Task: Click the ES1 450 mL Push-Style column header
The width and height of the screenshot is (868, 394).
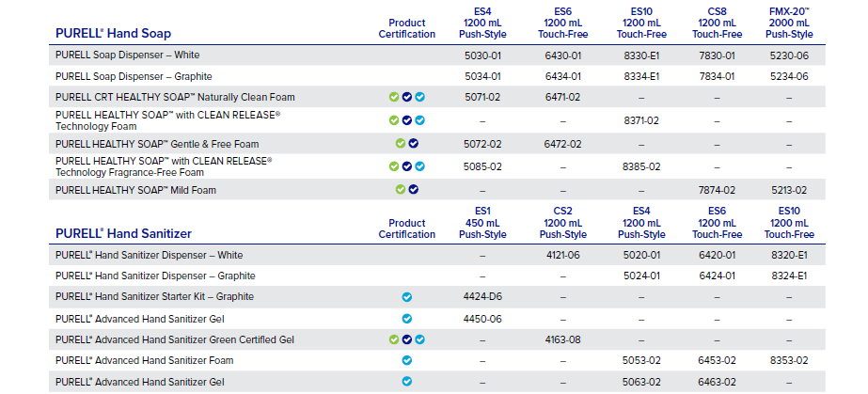Action: click(x=482, y=223)
